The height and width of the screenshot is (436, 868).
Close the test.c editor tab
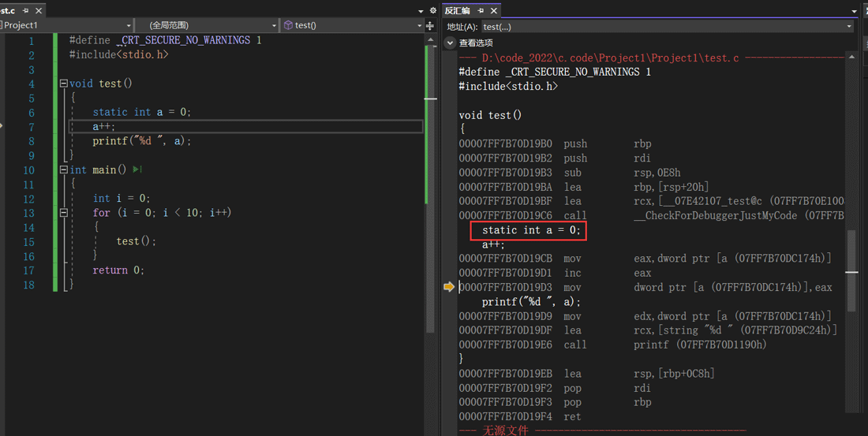tap(39, 10)
